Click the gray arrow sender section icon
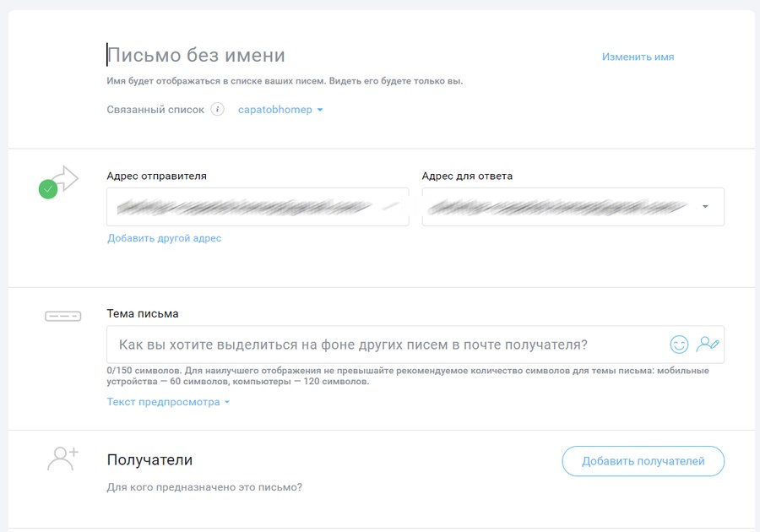This screenshot has width=760, height=532. tap(67, 178)
